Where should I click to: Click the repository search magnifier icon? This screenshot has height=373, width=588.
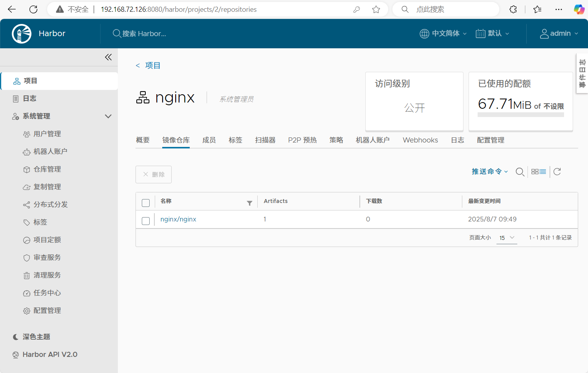click(x=520, y=172)
